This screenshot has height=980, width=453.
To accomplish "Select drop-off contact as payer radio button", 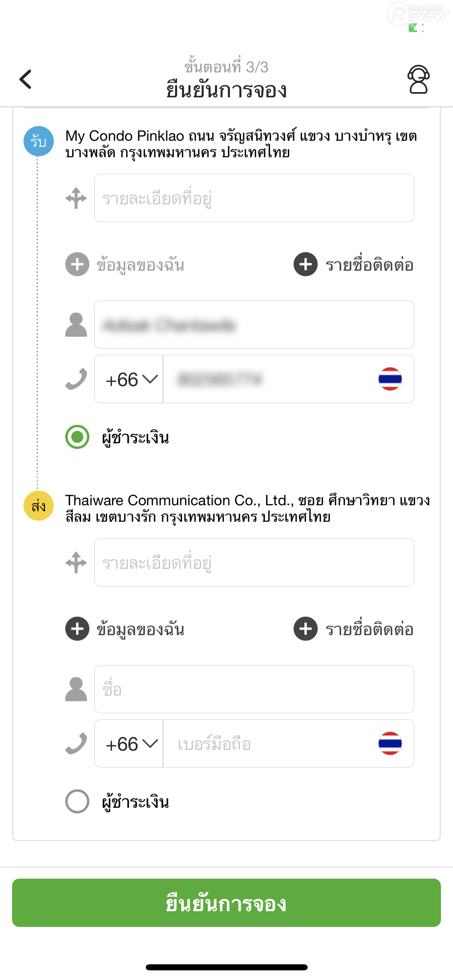I will pyautogui.click(x=77, y=801).
